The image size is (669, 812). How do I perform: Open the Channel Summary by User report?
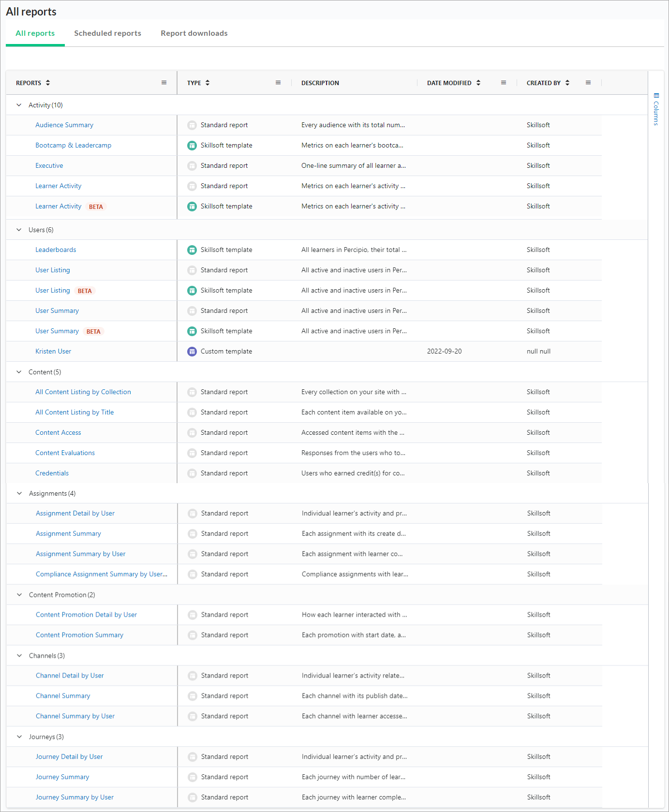coord(75,716)
